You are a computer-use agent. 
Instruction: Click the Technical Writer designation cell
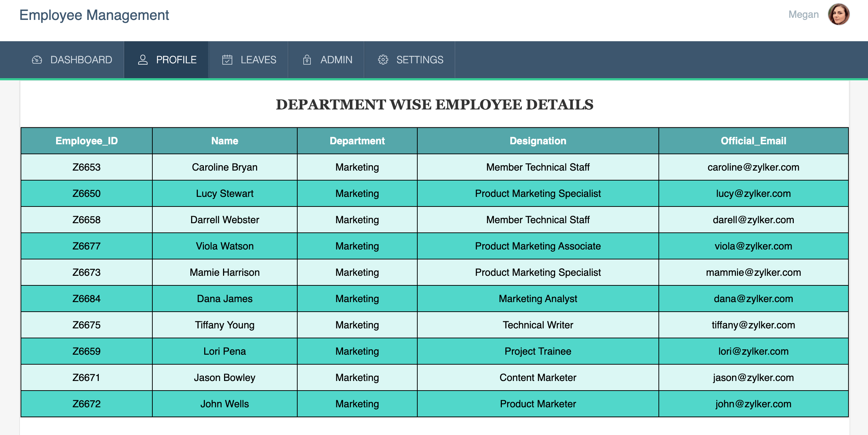pos(538,325)
